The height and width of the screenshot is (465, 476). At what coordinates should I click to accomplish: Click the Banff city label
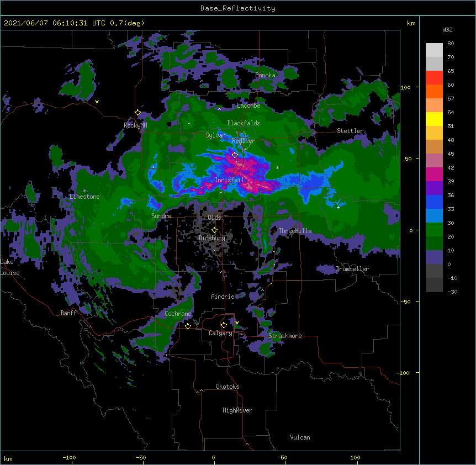tap(68, 313)
